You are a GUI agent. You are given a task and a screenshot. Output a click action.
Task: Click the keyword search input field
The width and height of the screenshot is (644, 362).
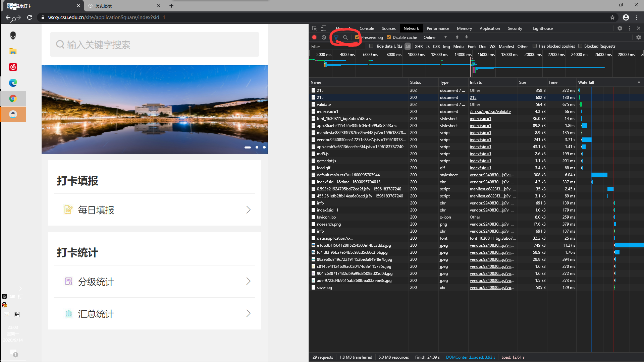[155, 45]
